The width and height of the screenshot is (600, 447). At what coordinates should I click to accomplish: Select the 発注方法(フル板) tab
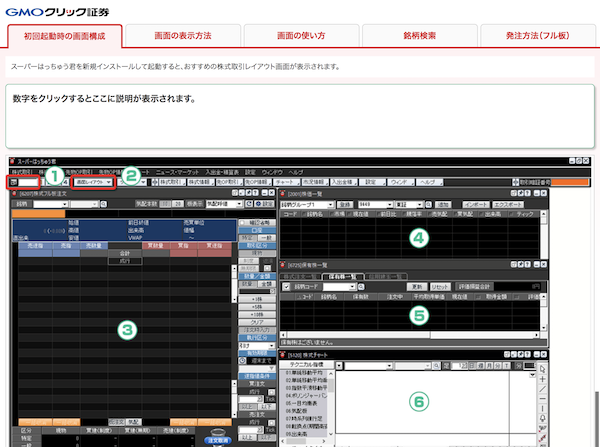[538, 36]
